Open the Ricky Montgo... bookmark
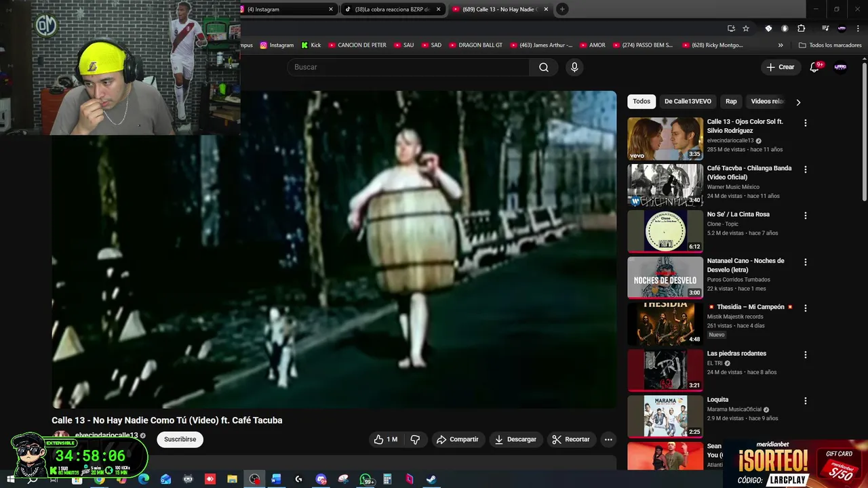Image resolution: width=868 pixels, height=488 pixels. click(712, 45)
